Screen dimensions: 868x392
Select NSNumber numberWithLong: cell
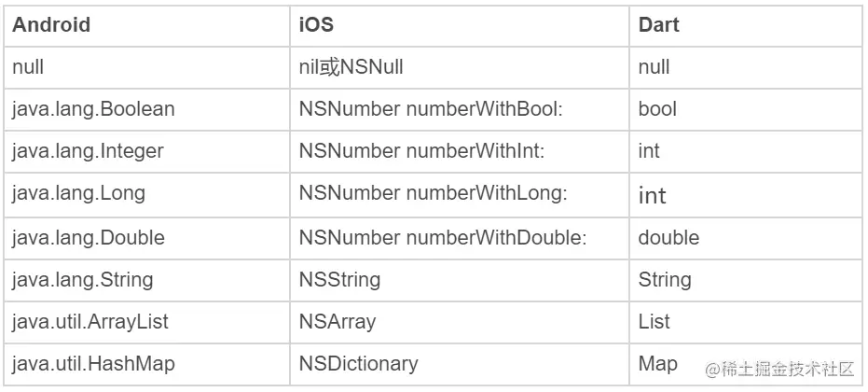(434, 194)
